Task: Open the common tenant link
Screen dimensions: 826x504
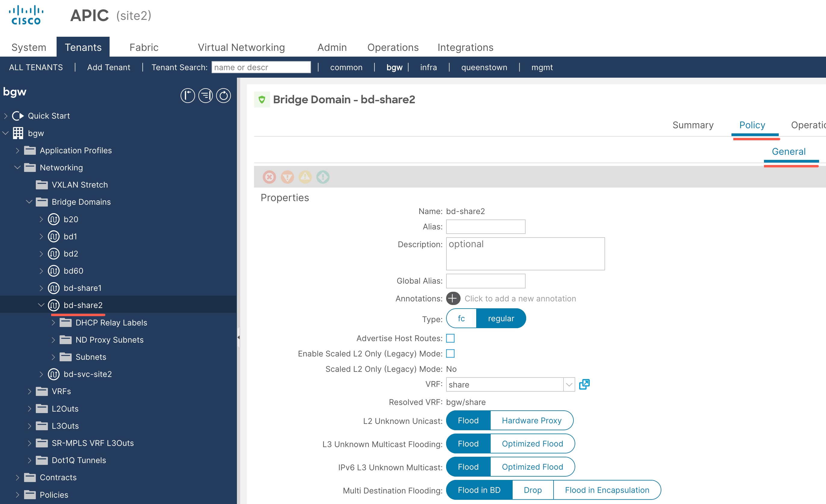Action: tap(346, 67)
